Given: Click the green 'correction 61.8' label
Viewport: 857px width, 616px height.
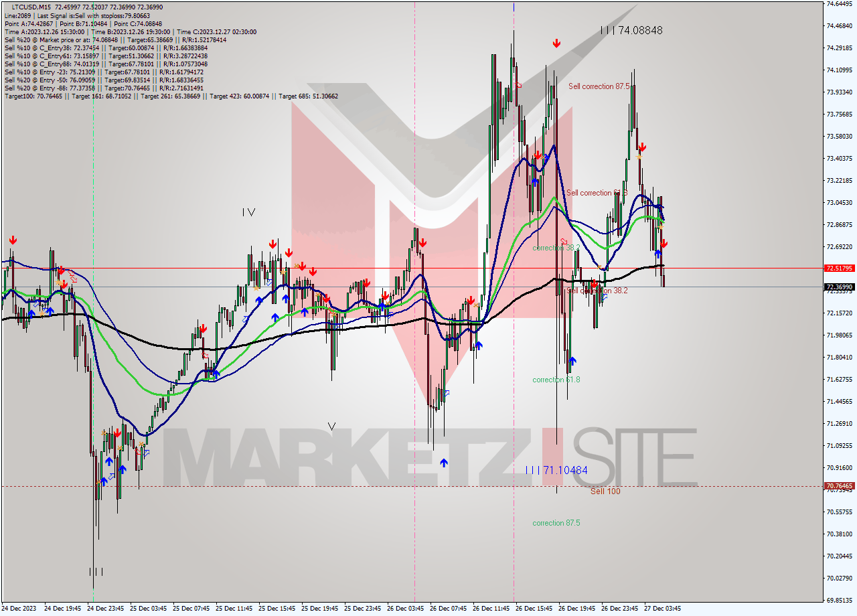Looking at the screenshot, I should (x=556, y=380).
